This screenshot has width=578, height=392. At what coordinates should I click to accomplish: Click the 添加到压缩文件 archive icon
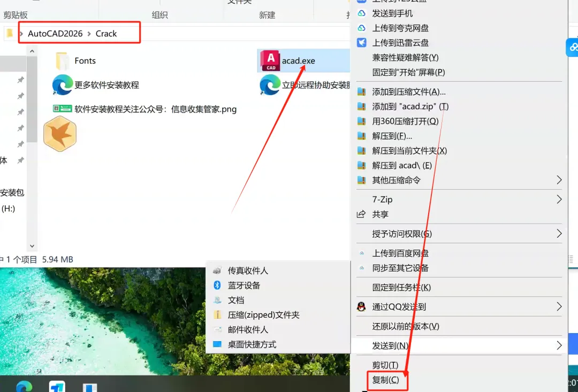tap(362, 92)
